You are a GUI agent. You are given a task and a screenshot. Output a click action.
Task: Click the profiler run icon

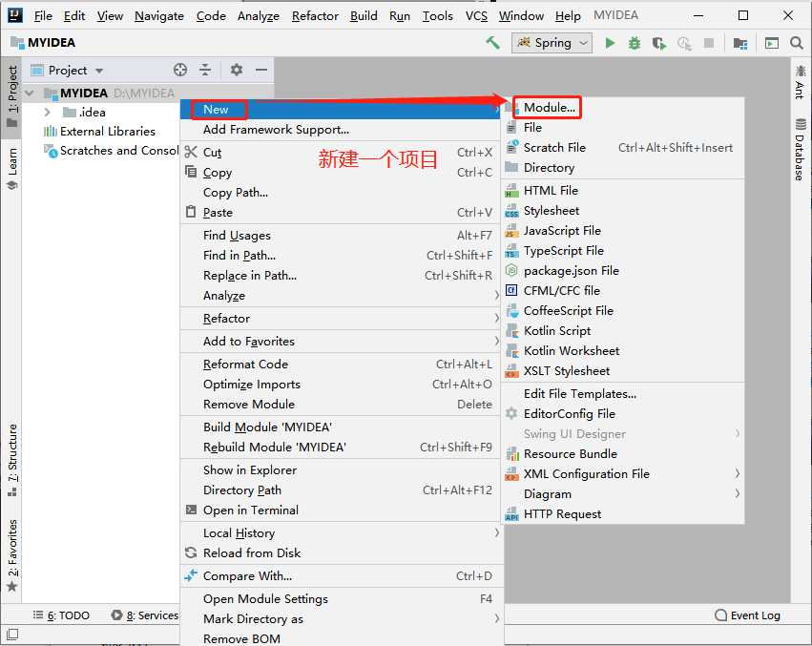coord(684,43)
